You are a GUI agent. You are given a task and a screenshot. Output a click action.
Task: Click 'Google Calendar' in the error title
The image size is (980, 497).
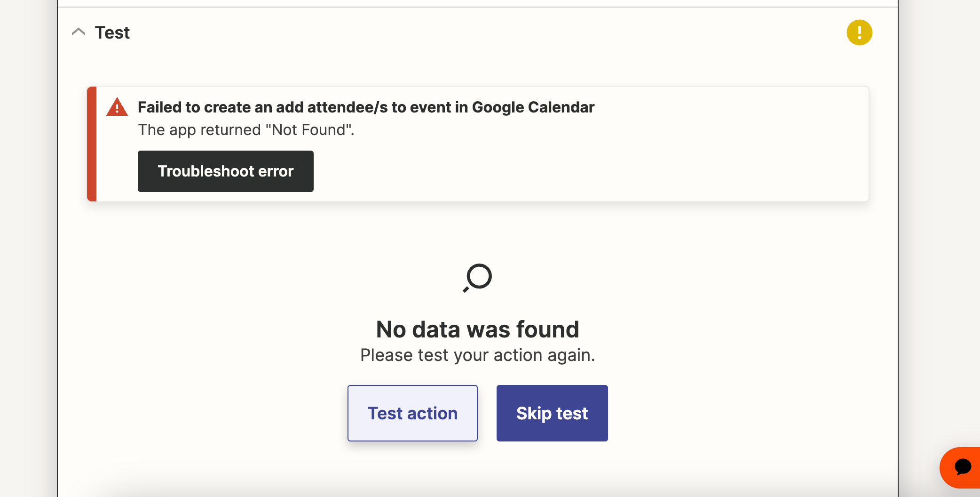pos(533,107)
